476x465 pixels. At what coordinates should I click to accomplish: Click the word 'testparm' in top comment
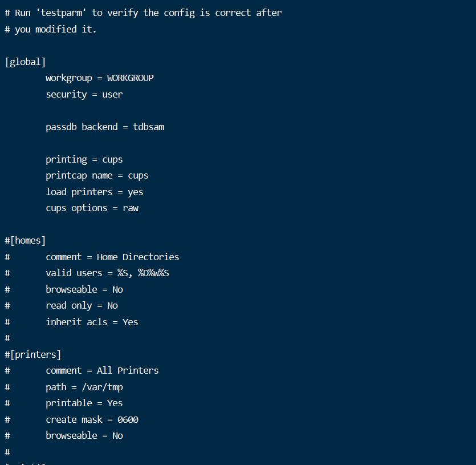tap(61, 13)
